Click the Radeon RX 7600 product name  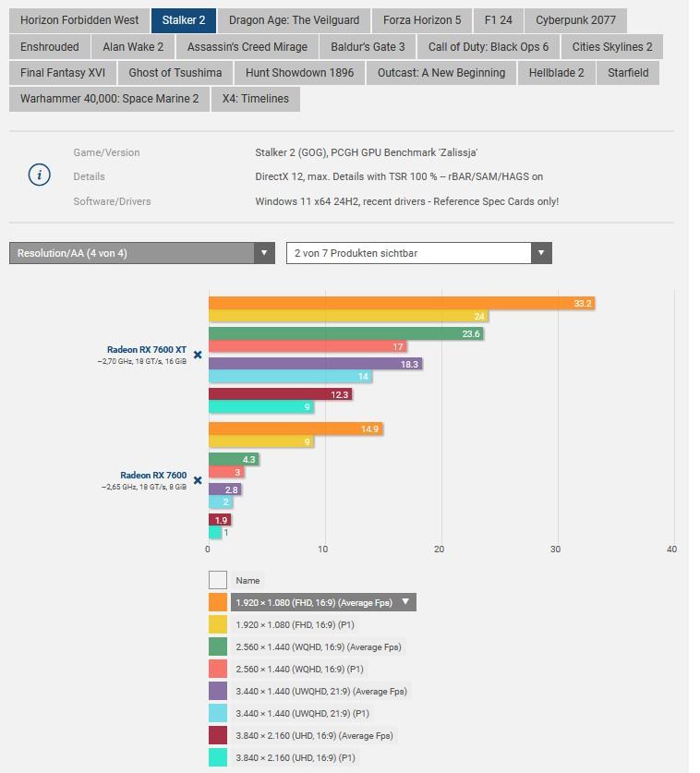[153, 476]
